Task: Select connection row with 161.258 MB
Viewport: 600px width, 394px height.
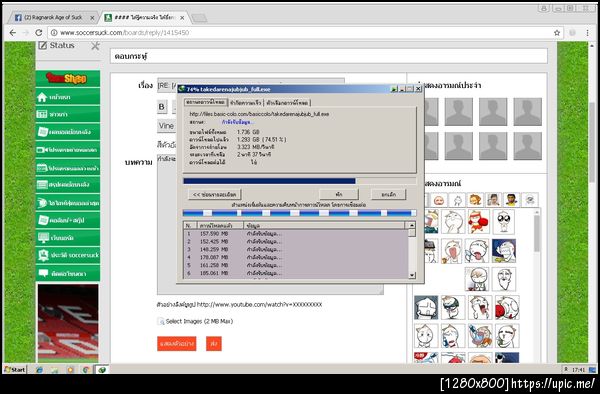Action: point(296,265)
